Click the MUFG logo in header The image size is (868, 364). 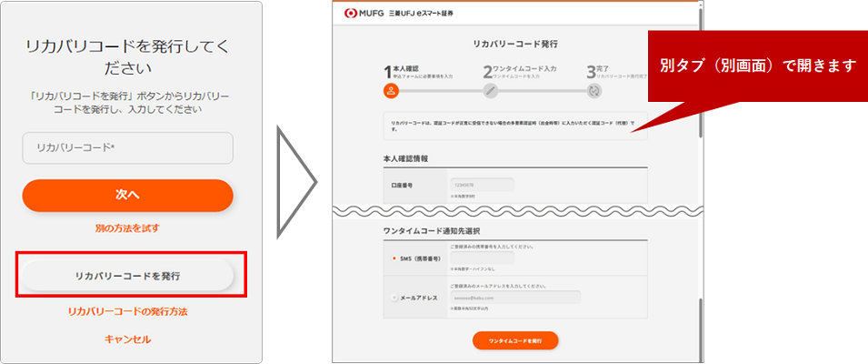click(364, 14)
